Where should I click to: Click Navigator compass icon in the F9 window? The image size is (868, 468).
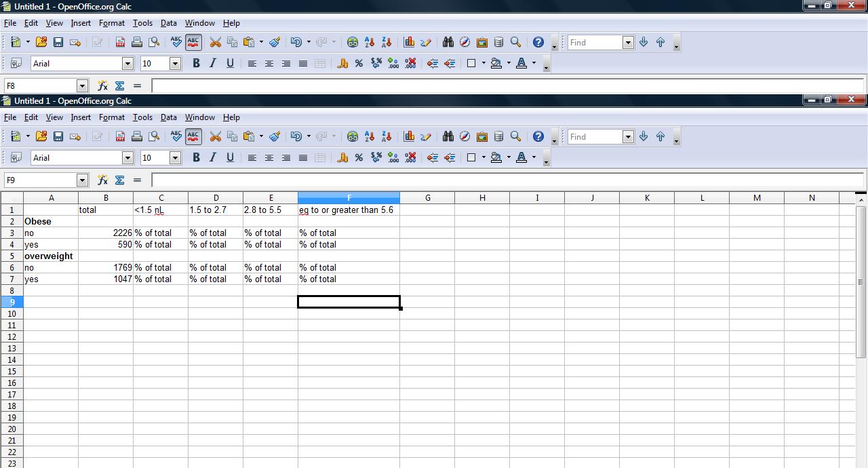pyautogui.click(x=465, y=136)
